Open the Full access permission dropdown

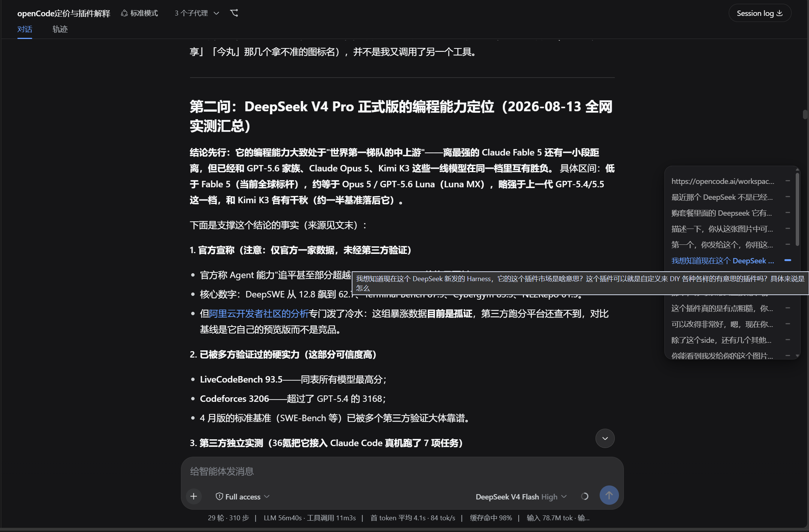(243, 496)
